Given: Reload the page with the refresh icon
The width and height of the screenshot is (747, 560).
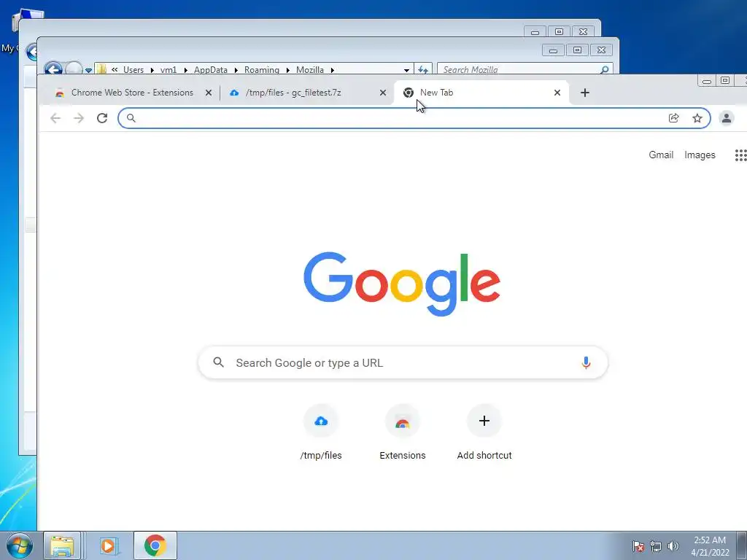Looking at the screenshot, I should 102,118.
